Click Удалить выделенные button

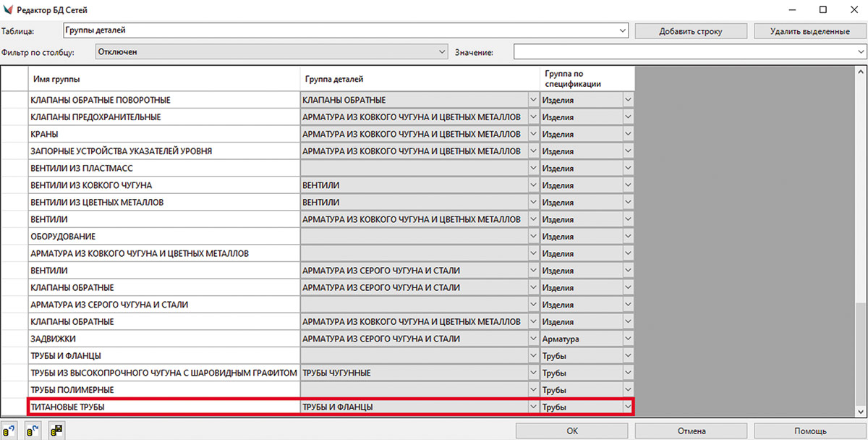click(x=809, y=31)
